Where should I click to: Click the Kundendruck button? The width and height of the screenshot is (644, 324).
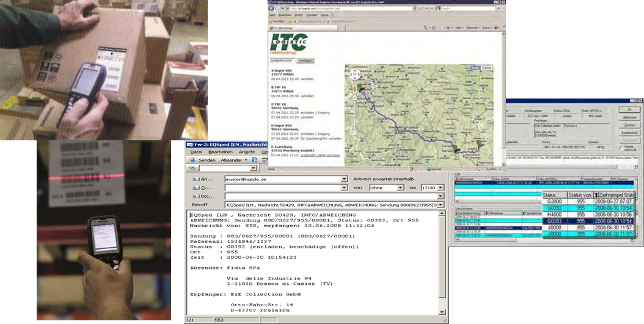point(629,132)
